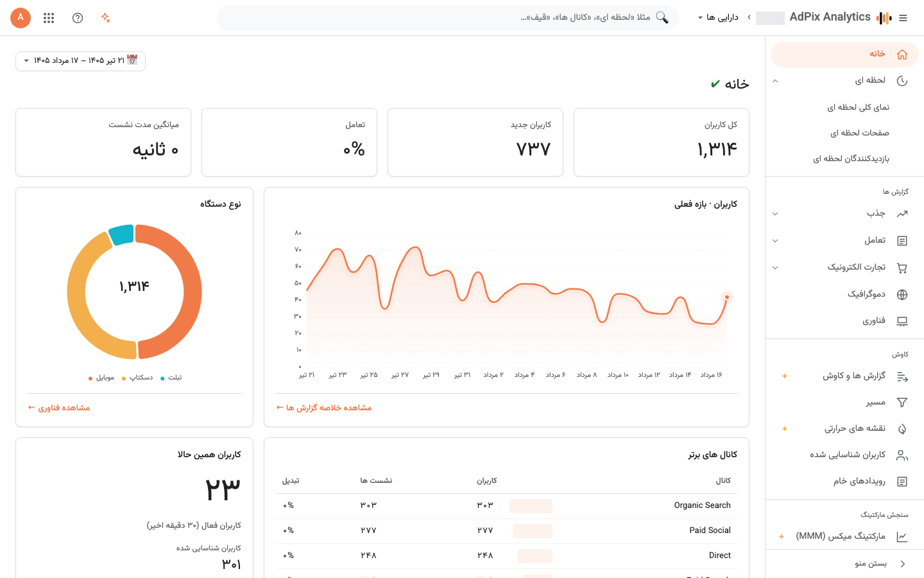Open the hamburger menu icon
This screenshot has height=578, width=924.
pos(903,18)
